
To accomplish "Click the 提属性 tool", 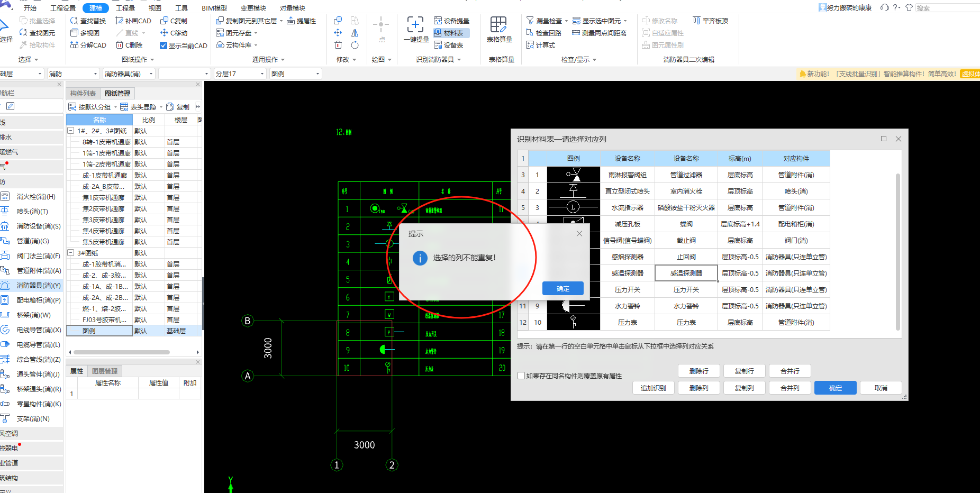I will point(301,21).
